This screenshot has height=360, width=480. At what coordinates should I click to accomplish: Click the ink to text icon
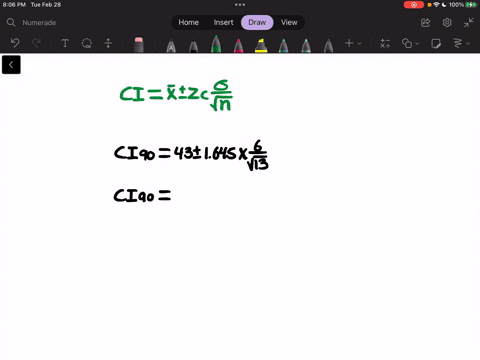(x=458, y=43)
